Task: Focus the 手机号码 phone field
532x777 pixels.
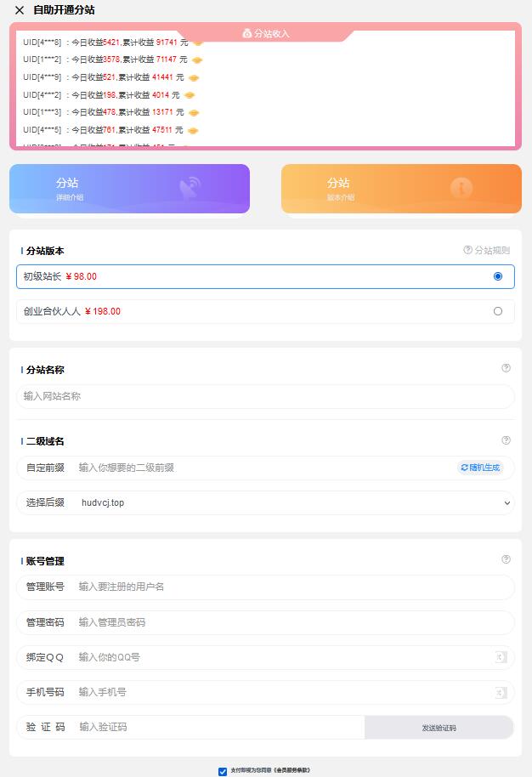Action: click(265, 692)
